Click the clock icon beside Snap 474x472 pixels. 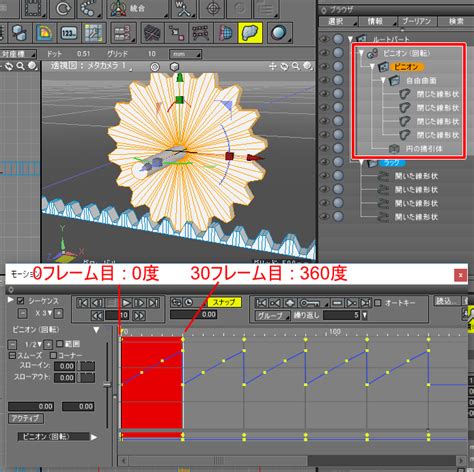pyautogui.click(x=189, y=303)
